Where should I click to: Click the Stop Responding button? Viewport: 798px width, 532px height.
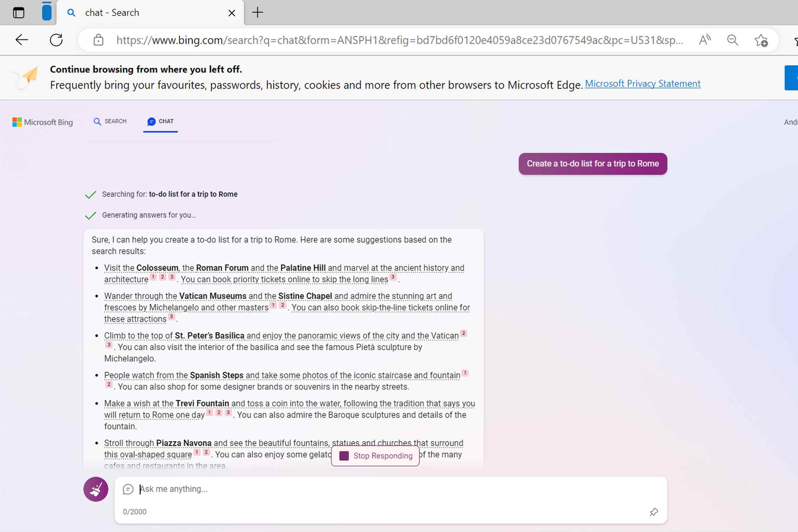[x=375, y=456]
